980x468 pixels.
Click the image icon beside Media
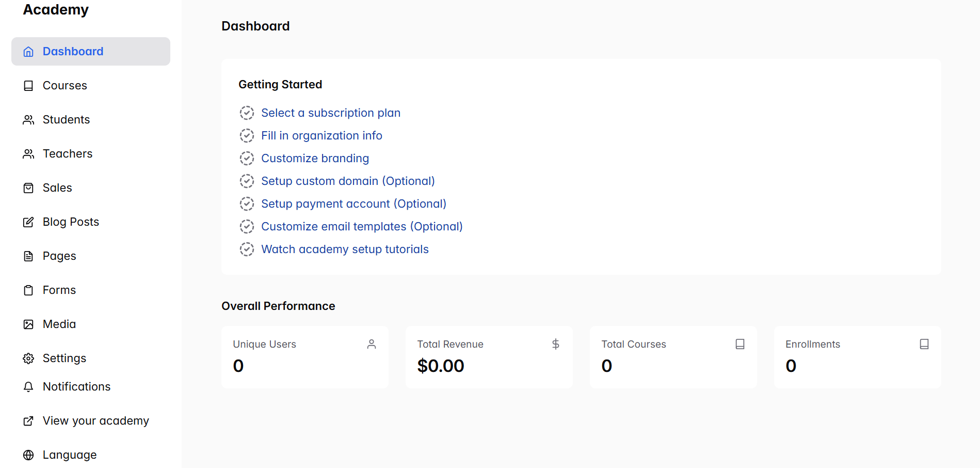(x=28, y=324)
